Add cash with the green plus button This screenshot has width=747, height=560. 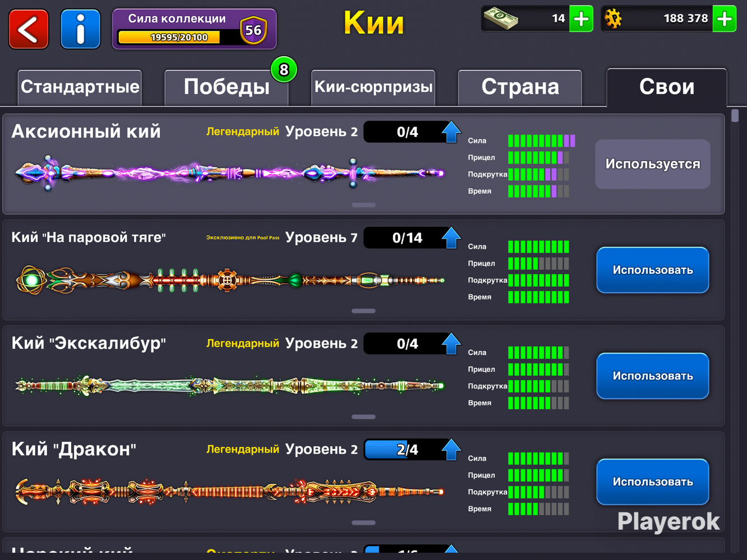tap(581, 19)
